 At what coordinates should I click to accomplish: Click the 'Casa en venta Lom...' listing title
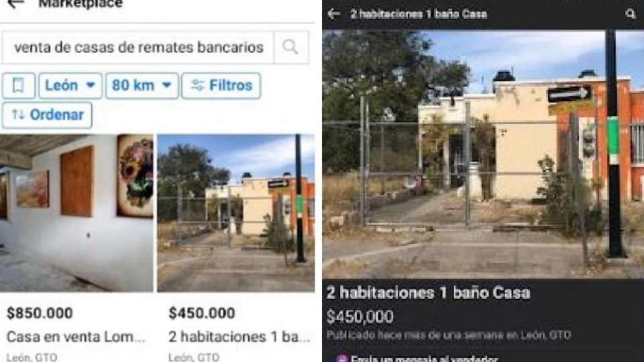click(x=76, y=337)
